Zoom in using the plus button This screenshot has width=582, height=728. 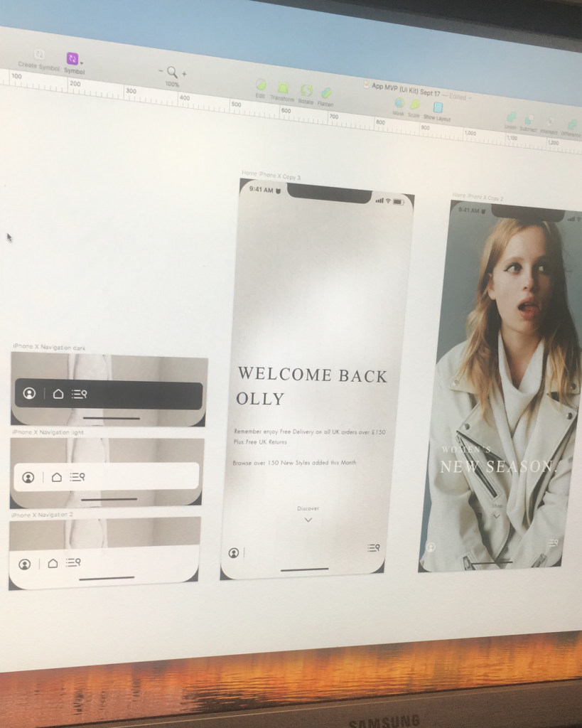184,73
